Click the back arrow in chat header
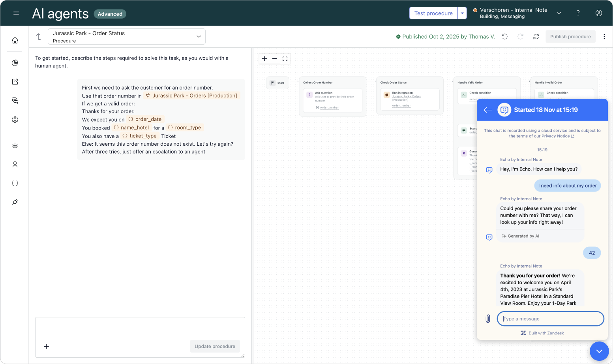 point(488,110)
